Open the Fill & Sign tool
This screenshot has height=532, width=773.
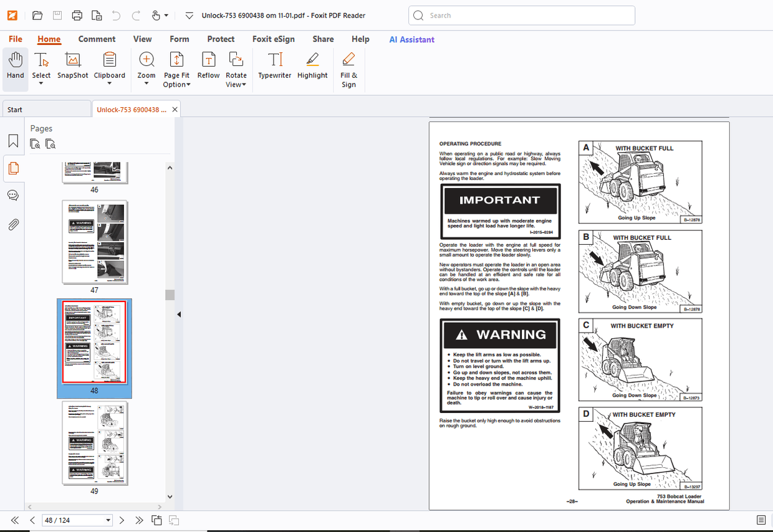tap(348, 69)
